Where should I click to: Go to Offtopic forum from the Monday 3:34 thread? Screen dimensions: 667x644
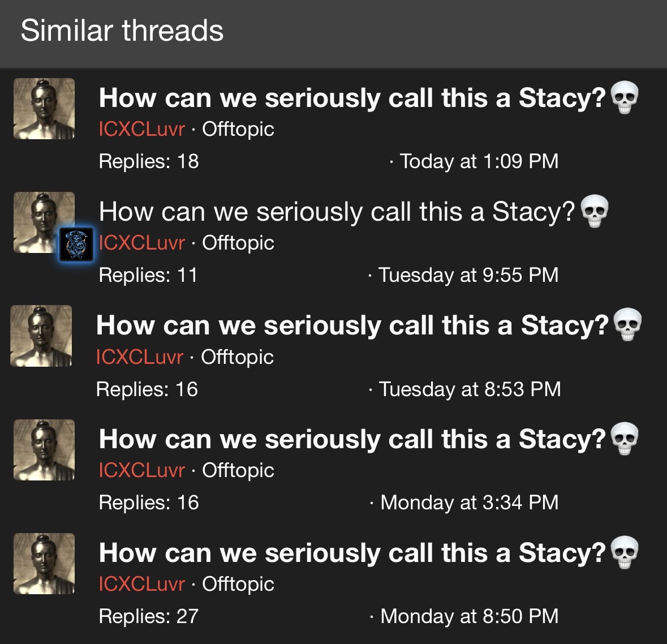click(238, 470)
